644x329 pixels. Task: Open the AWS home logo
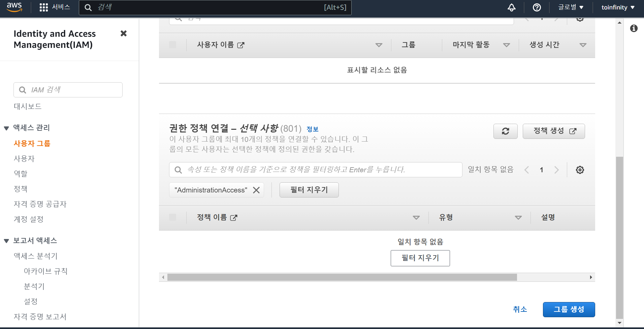[14, 7]
